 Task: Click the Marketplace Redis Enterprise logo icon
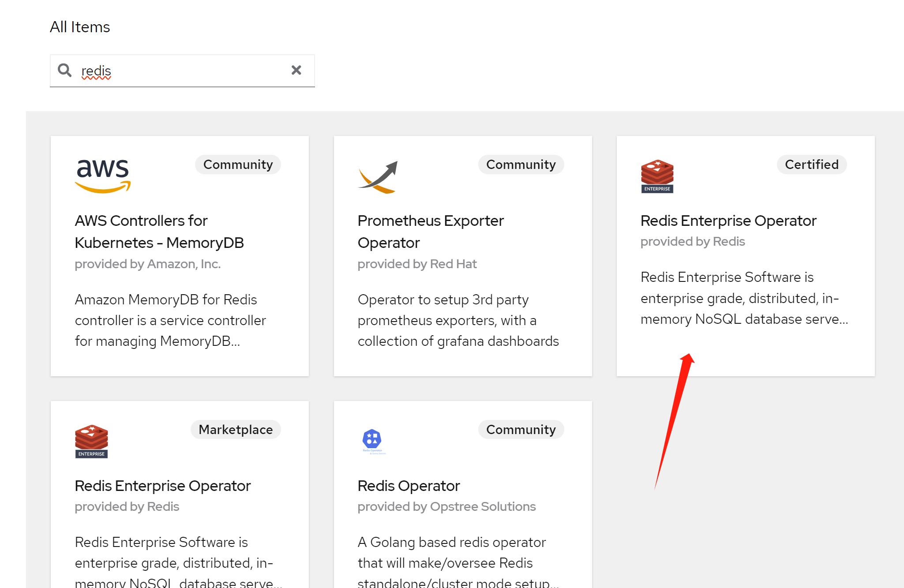(91, 442)
